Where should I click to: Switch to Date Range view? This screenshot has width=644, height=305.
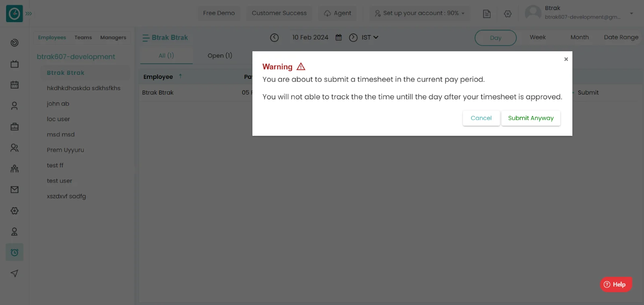[x=621, y=37]
